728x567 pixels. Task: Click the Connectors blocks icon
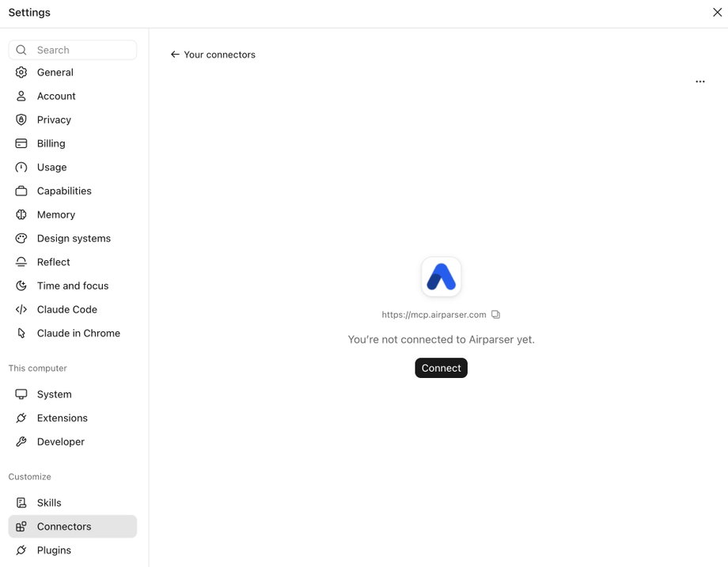pyautogui.click(x=21, y=526)
